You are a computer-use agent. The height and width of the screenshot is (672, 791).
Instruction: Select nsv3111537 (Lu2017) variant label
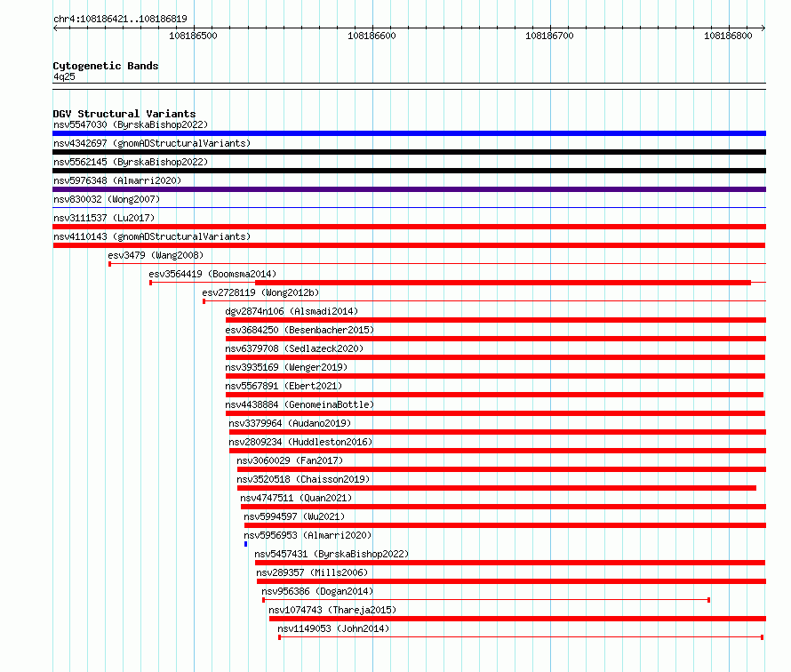(104, 218)
